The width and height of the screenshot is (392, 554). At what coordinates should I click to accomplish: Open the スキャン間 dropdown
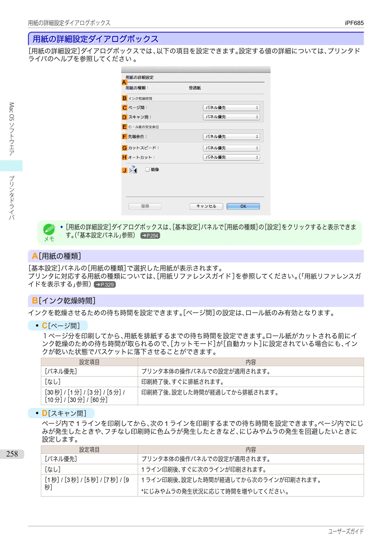pyautogui.click(x=231, y=117)
